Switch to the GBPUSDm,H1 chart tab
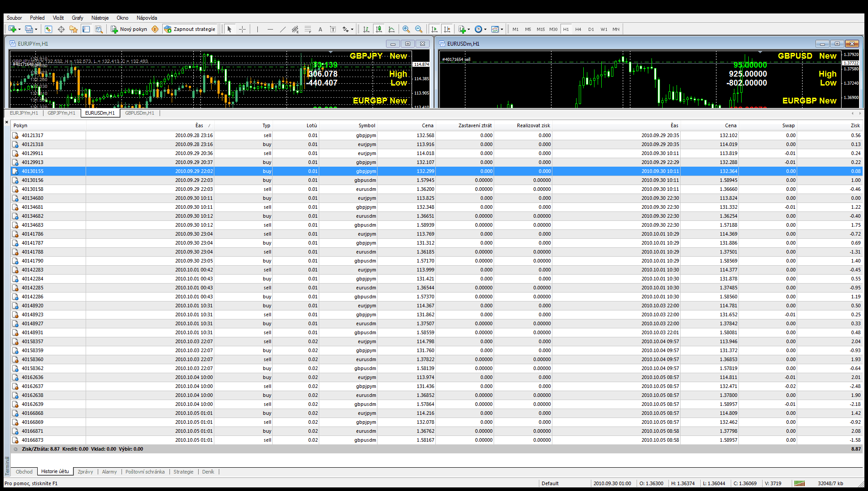Viewport: 868px width, 491px height. point(139,113)
